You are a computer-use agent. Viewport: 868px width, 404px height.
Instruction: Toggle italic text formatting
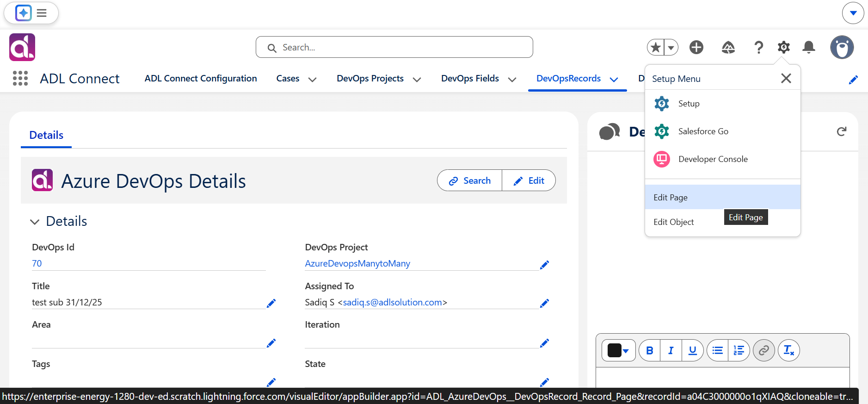coord(671,350)
